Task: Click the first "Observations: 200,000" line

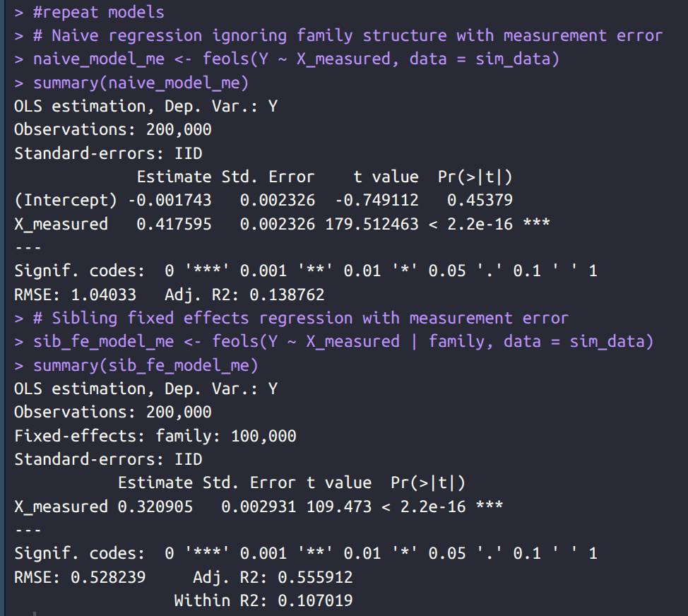Action: tap(113, 129)
